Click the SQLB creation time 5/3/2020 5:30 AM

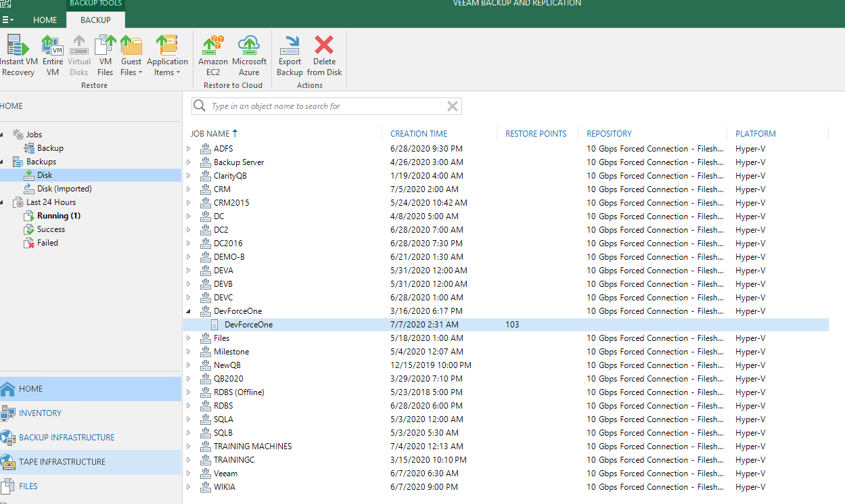(x=424, y=432)
